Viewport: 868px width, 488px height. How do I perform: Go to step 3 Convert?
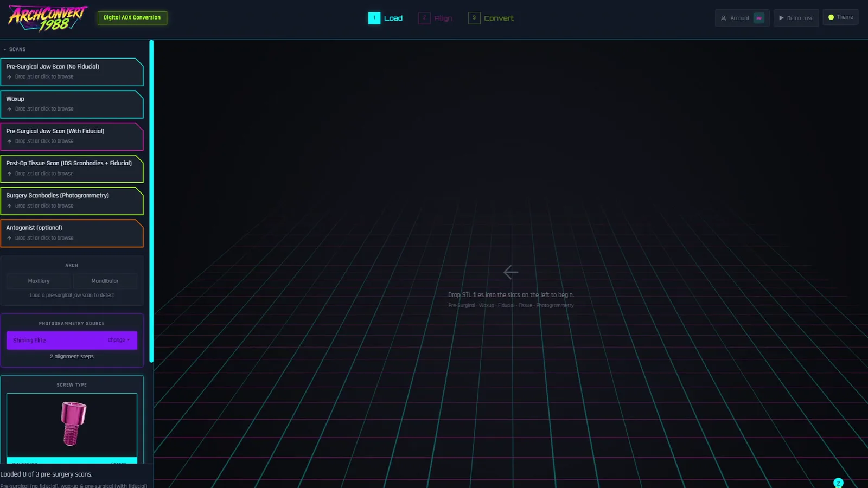[491, 18]
